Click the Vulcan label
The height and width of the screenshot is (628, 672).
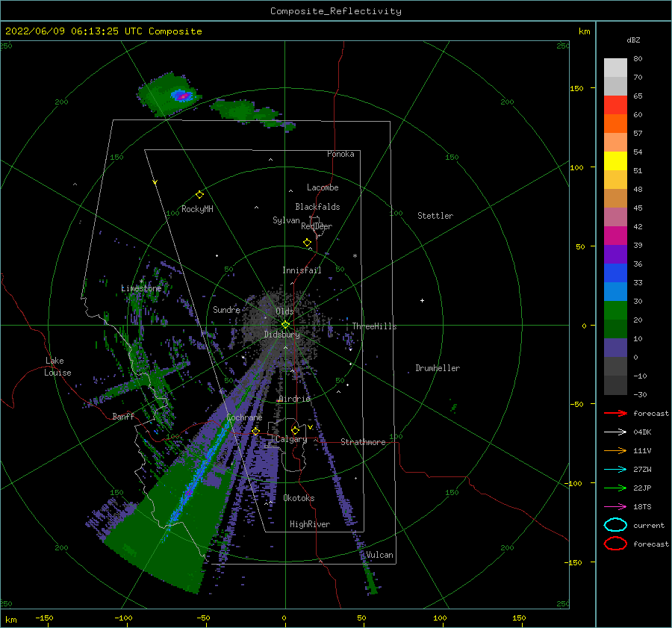point(379,555)
